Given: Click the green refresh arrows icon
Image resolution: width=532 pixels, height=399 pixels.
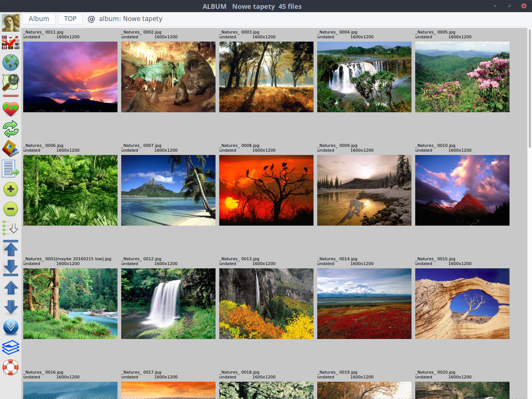Looking at the screenshot, I should (11, 129).
